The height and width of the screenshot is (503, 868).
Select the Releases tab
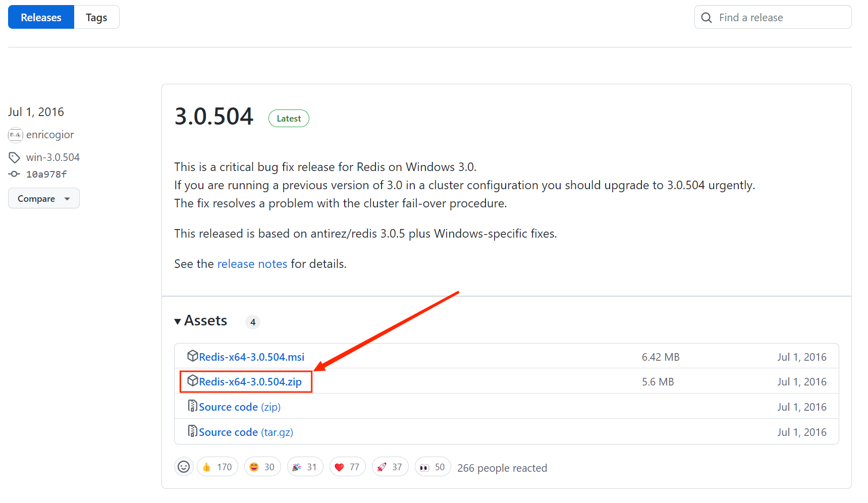(41, 17)
